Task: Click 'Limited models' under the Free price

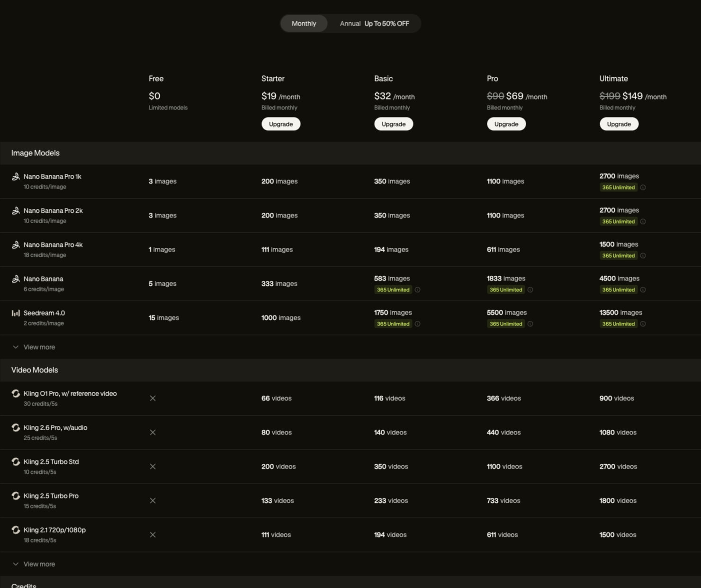Action: pos(168,108)
